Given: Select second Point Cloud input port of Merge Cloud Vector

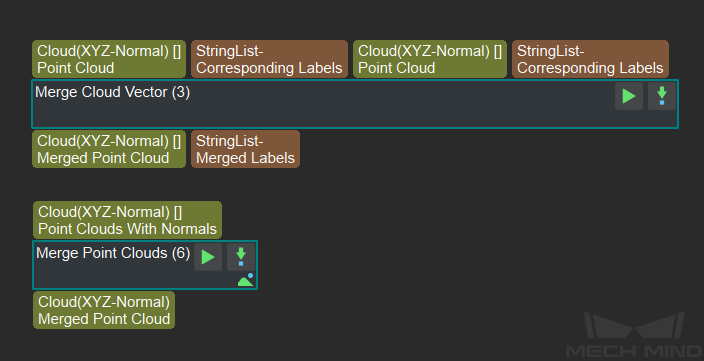Looking at the screenshot, I should pyautogui.click(x=430, y=59).
